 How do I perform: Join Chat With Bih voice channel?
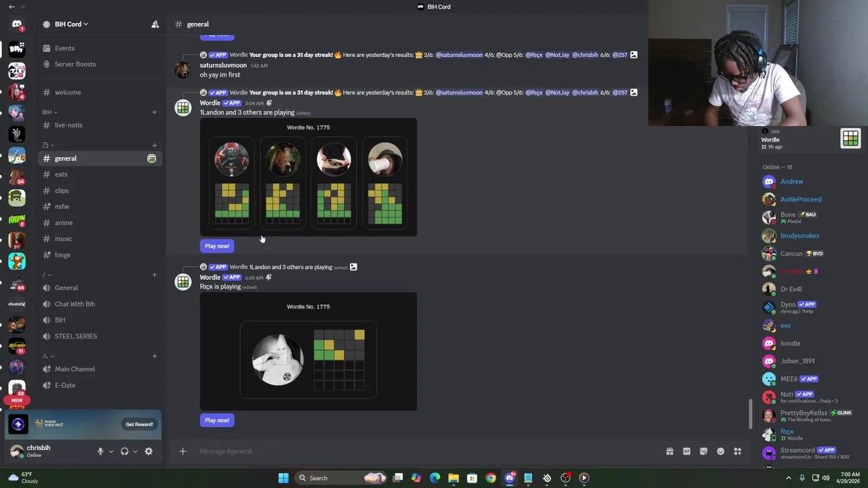100,304
